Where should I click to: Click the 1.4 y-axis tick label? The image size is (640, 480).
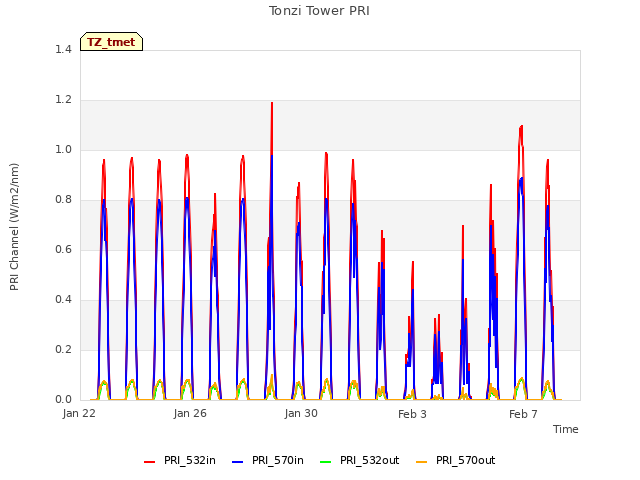63,49
